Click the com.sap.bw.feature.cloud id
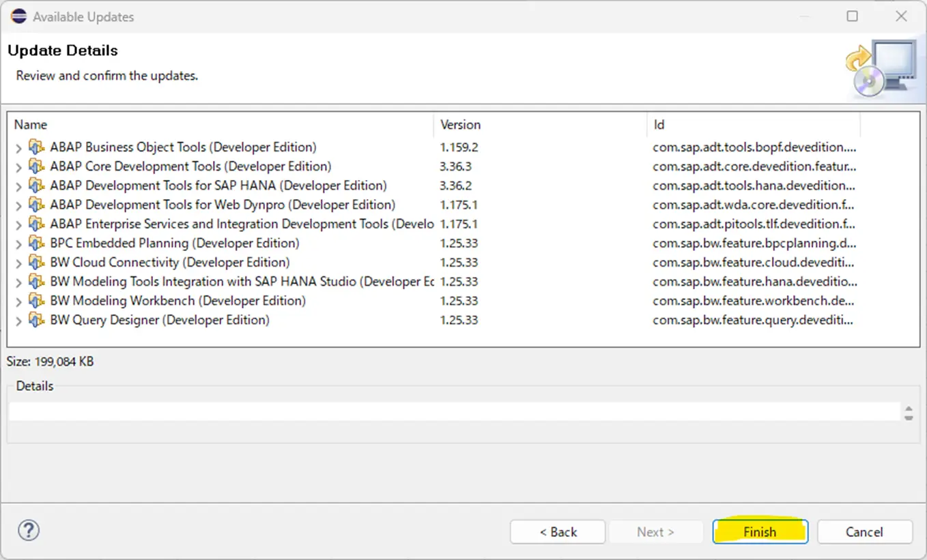 click(x=754, y=262)
